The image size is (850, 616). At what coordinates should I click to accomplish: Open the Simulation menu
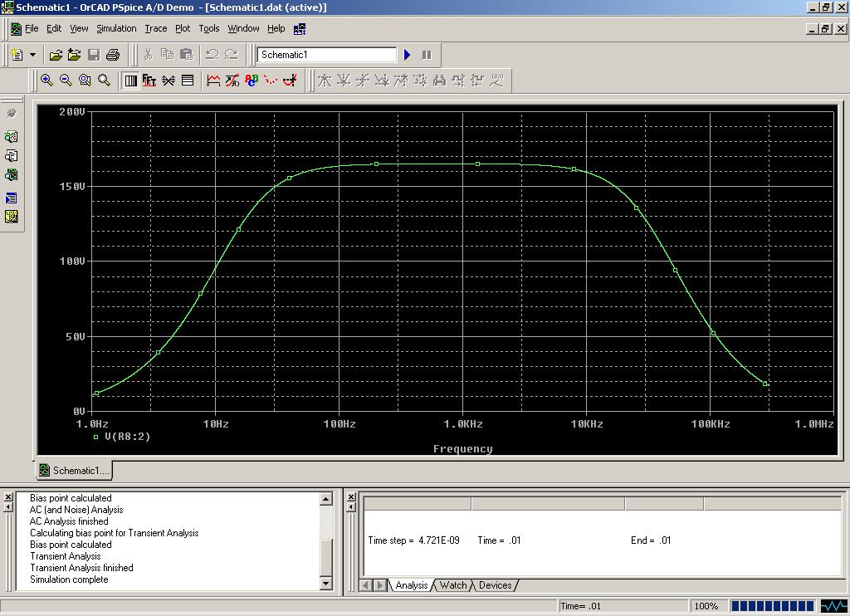116,29
